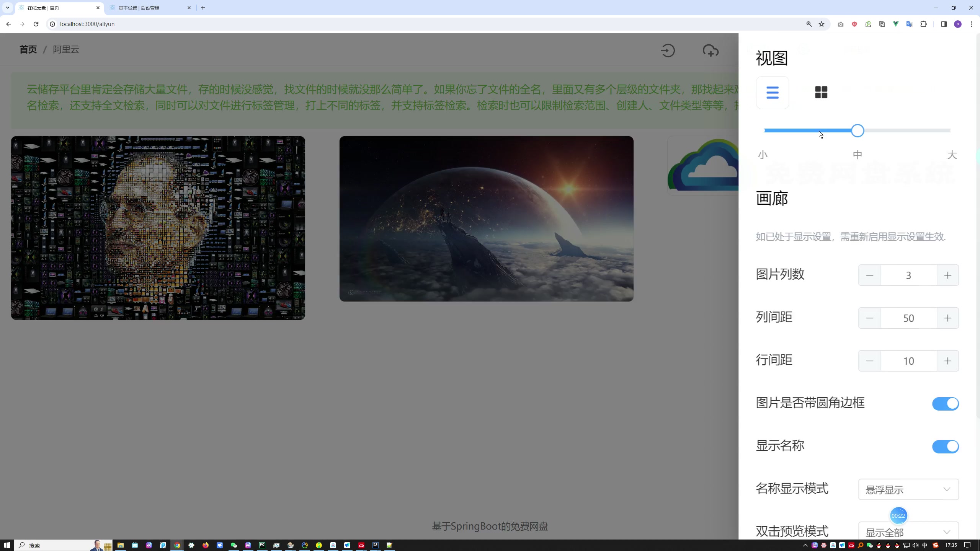Open a new browser tab
Viewport: 980px width, 551px height.
(203, 8)
